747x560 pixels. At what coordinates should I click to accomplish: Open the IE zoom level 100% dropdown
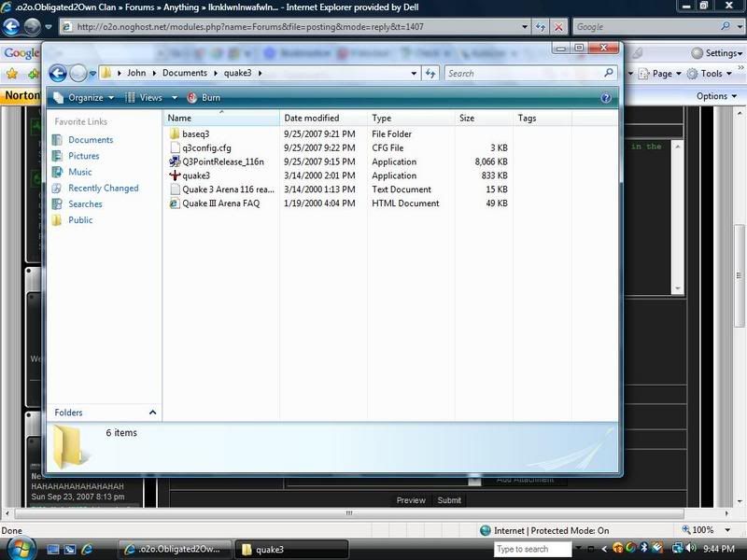point(727,530)
